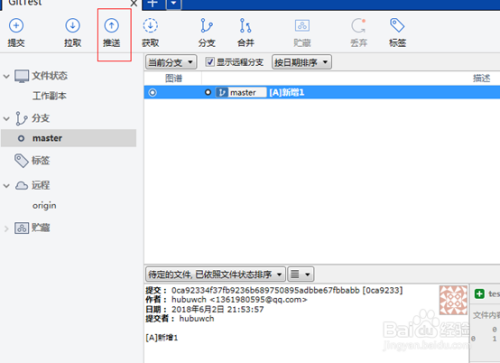Click the 分支 branch icon in sidebar
Image resolution: width=500 pixels, height=363 pixels.
(x=21, y=118)
